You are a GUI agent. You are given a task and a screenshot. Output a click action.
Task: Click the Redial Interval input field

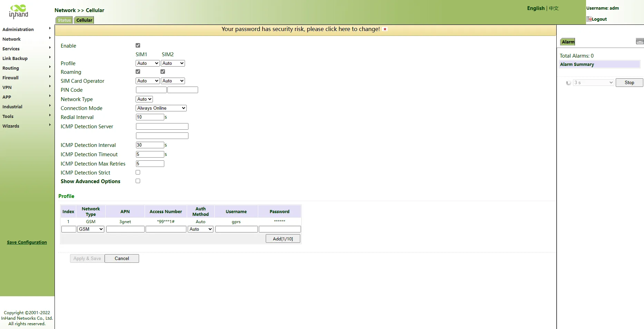point(150,117)
